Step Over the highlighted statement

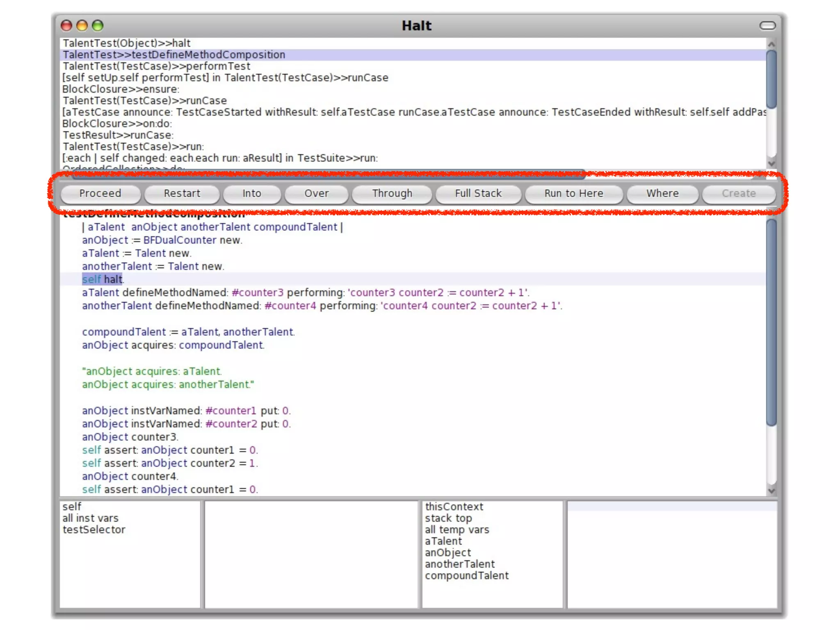(x=316, y=193)
